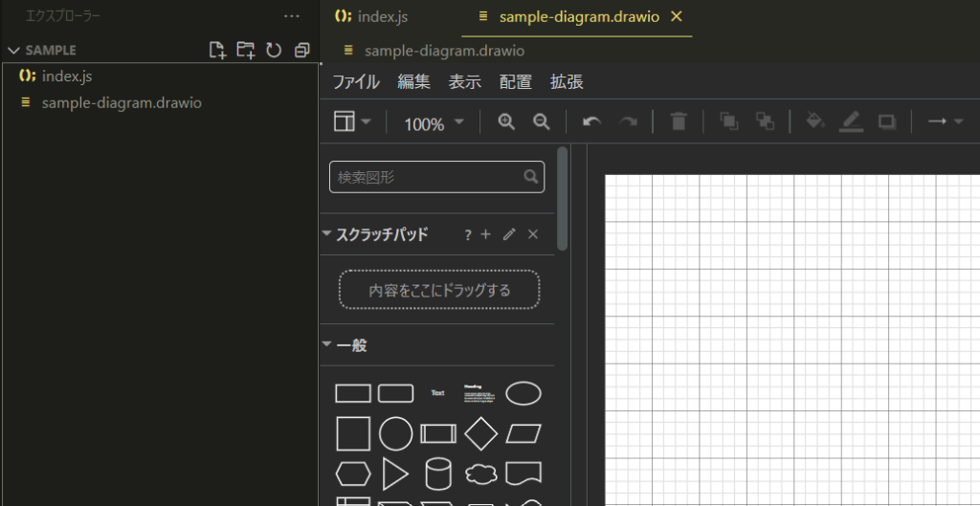Open the connection arrow style dropdown
The image size is (980, 506).
click(946, 121)
